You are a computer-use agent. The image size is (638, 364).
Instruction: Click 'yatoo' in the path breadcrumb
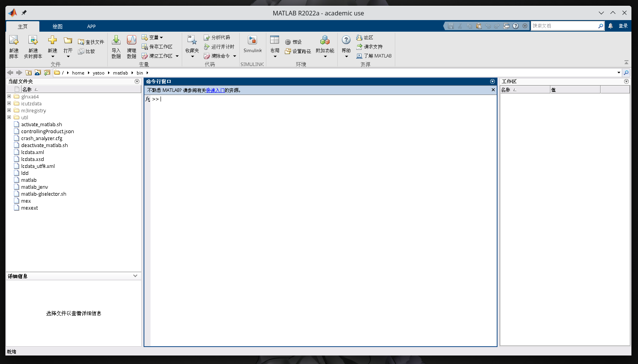click(98, 73)
